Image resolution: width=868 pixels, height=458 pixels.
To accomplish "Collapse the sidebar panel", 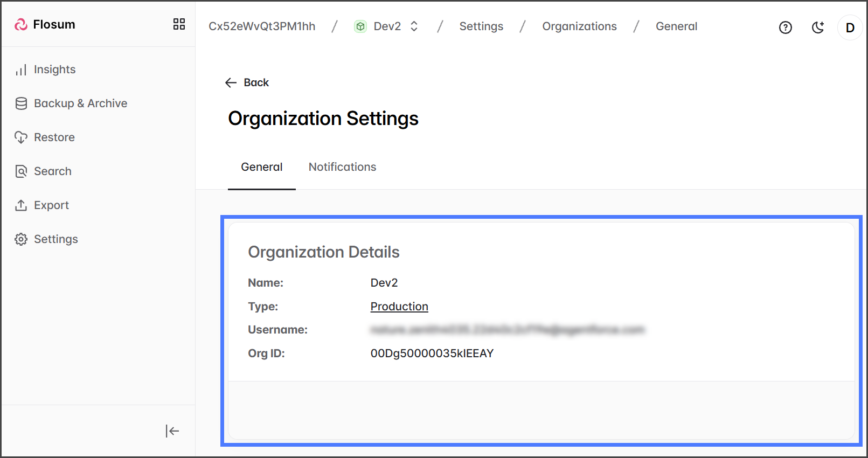I will click(172, 431).
